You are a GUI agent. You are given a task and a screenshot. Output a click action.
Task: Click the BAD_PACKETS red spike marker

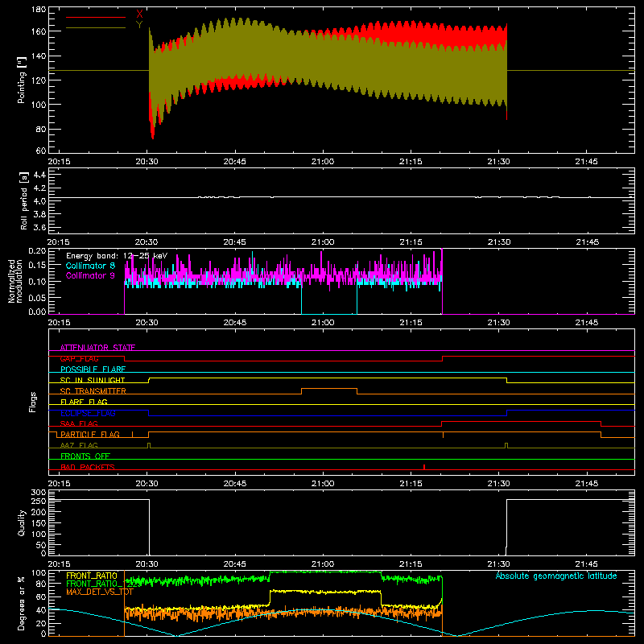[424, 467]
